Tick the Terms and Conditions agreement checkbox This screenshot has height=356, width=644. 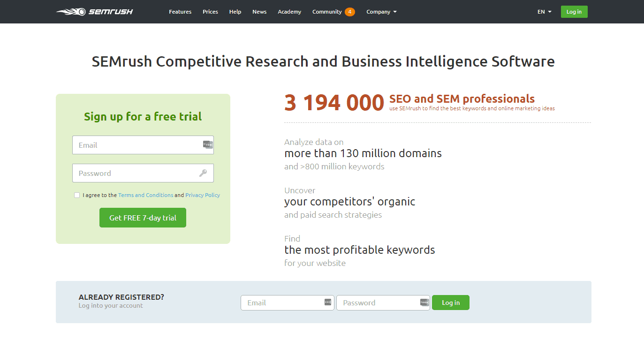tap(77, 195)
